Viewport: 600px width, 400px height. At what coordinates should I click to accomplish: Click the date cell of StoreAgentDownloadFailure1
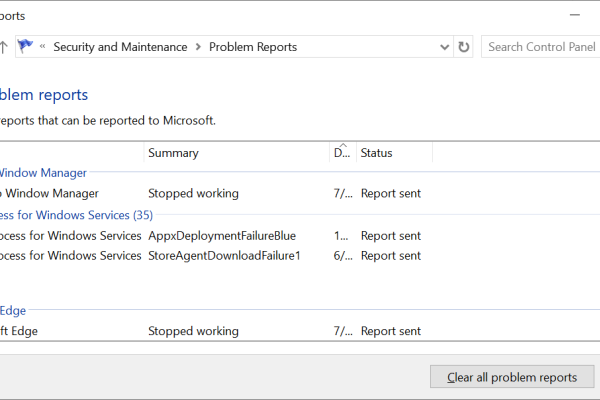(343, 256)
